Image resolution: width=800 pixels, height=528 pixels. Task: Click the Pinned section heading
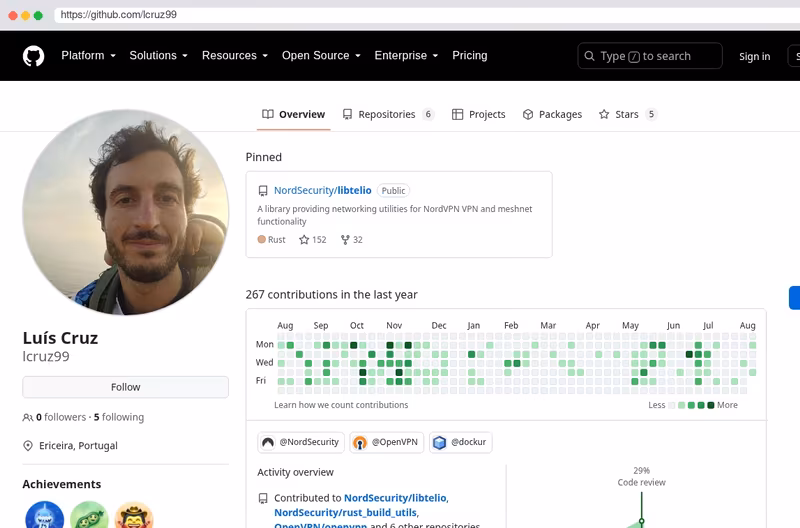[264, 157]
